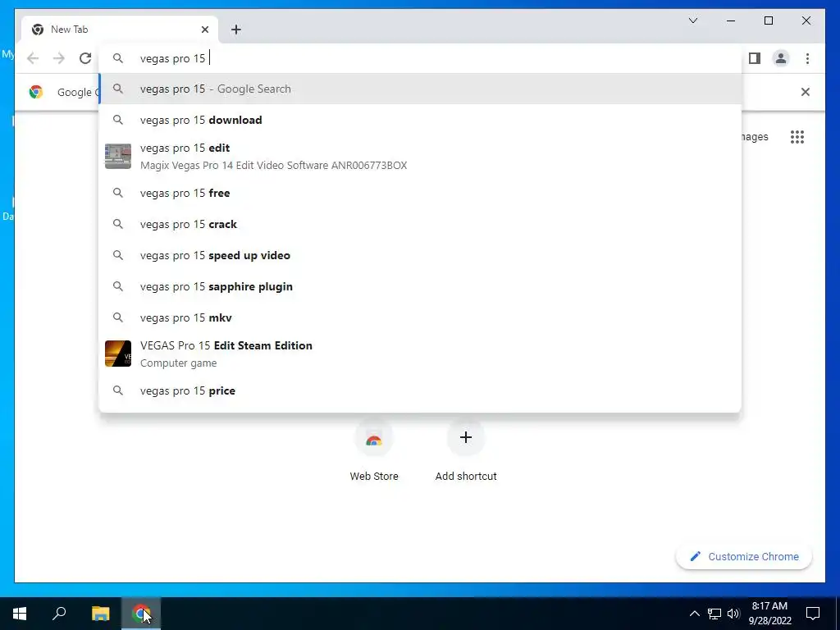Click the search icon beside 'vegas pro 15 download'

tap(118, 120)
